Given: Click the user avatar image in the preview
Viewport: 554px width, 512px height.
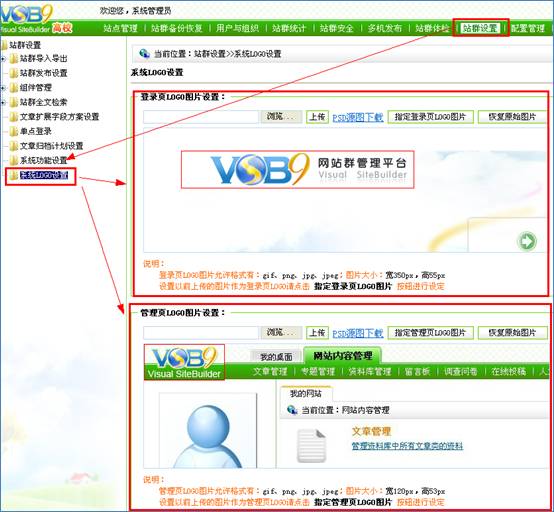Looking at the screenshot, I should coord(208,430).
